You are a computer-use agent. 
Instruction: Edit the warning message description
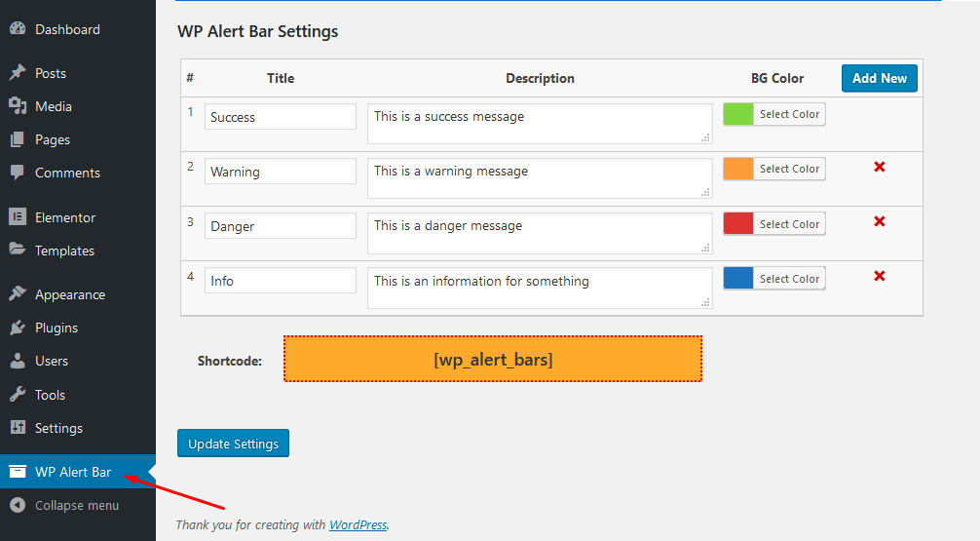[540, 178]
